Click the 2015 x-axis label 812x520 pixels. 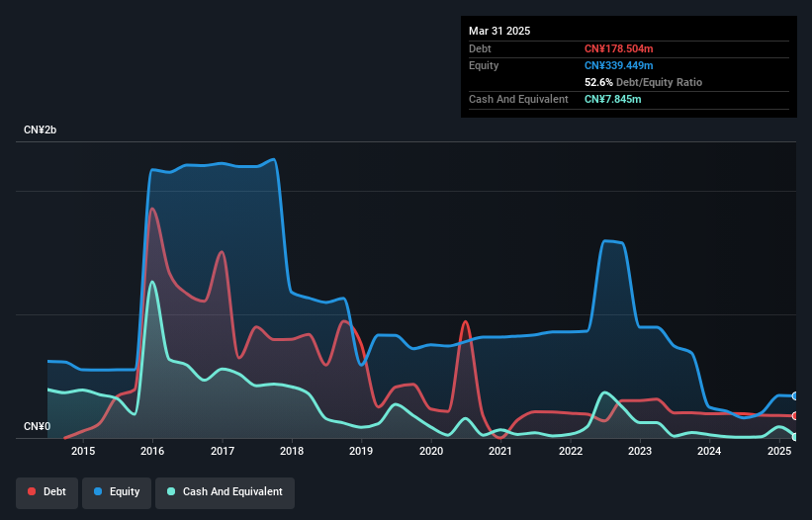pos(83,451)
